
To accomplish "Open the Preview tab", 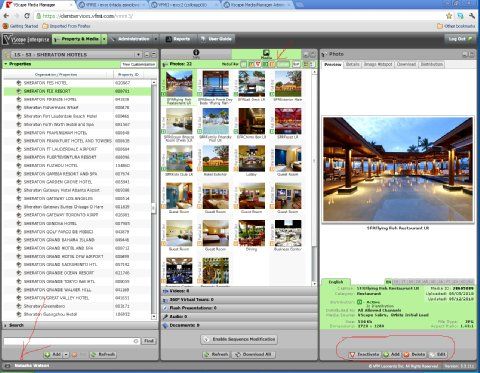I will (333, 64).
